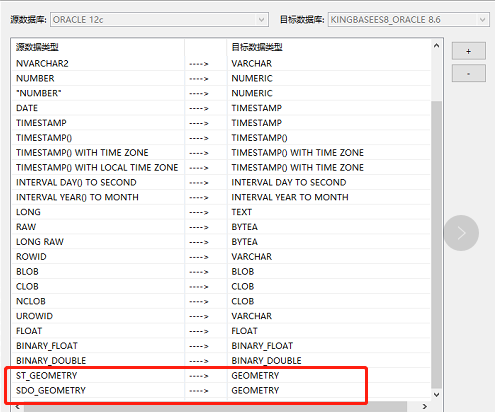Select the TIMESTAMP() source type row

[44, 138]
